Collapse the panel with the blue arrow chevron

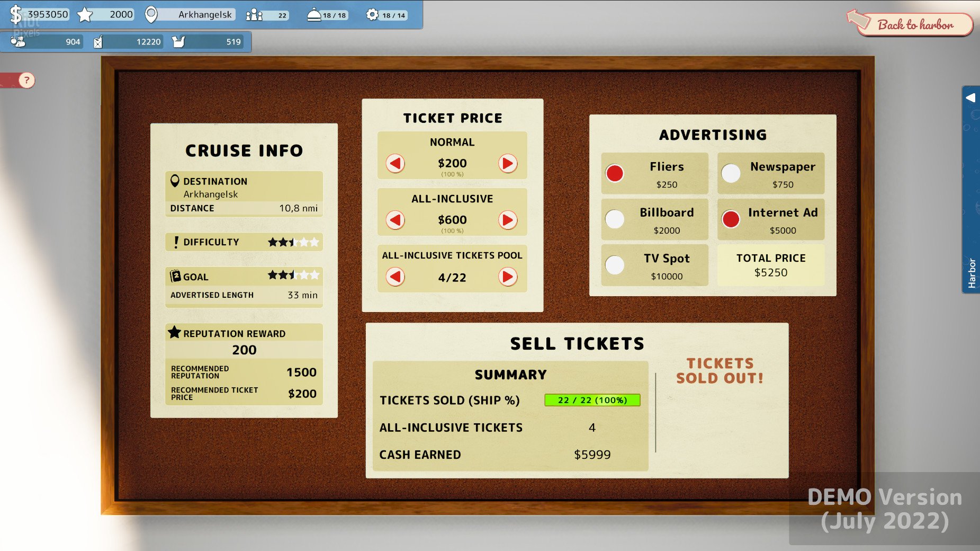coord(971,97)
